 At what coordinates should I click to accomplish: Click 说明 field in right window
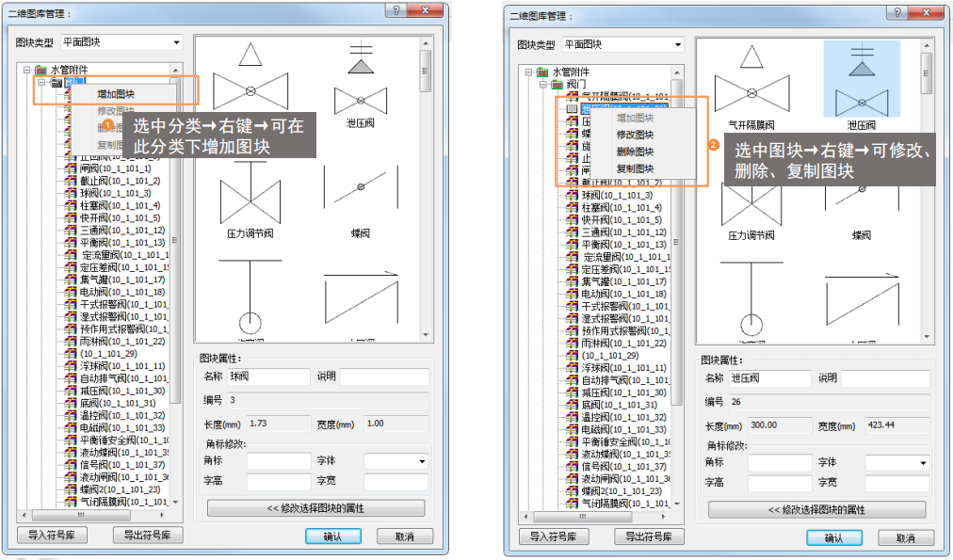click(x=885, y=378)
